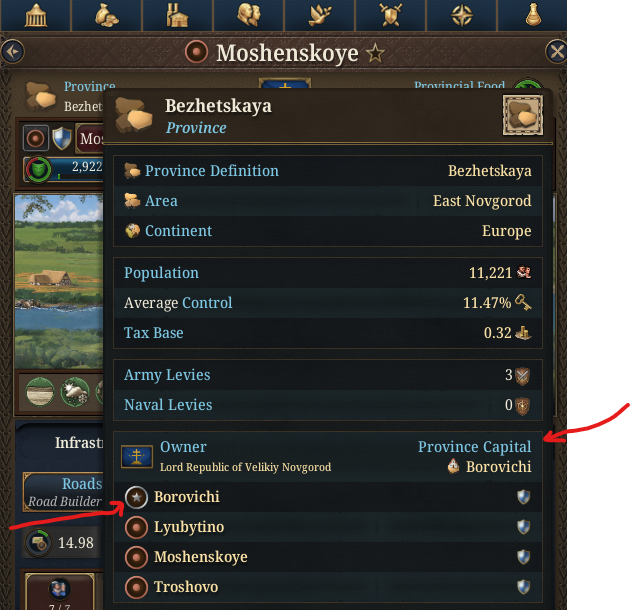Open the chess pawn icon tab
The width and height of the screenshot is (631, 610).
pyautogui.click(x=533, y=15)
